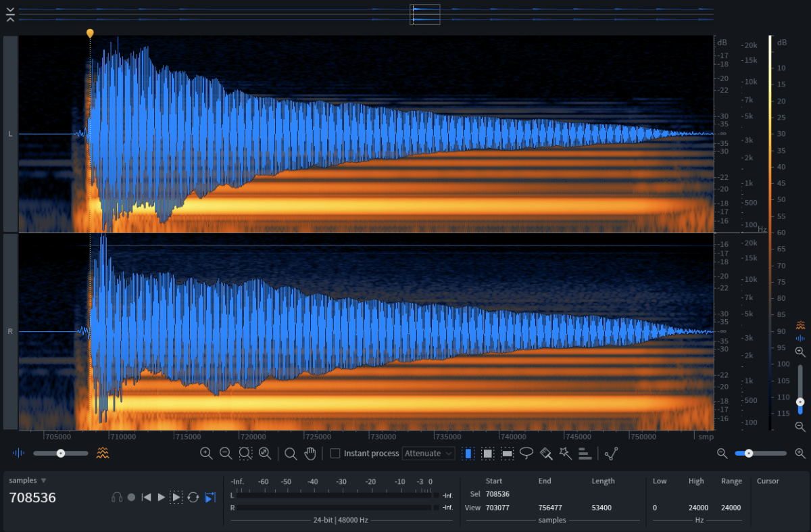The width and height of the screenshot is (811, 532).
Task: Select the R channel strip
Action: click(9, 332)
